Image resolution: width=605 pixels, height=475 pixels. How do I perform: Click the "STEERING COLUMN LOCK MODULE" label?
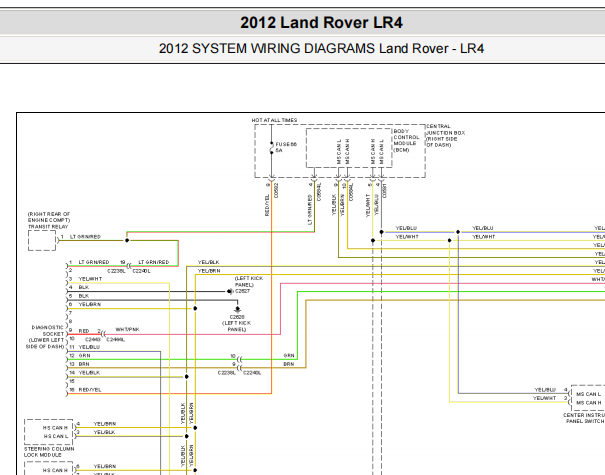click(x=49, y=452)
